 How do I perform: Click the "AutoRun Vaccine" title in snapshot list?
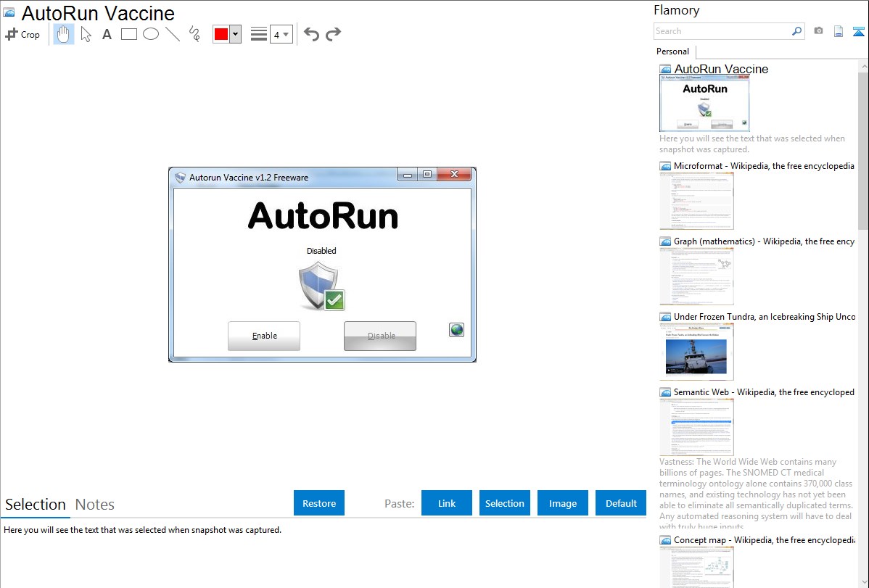721,70
